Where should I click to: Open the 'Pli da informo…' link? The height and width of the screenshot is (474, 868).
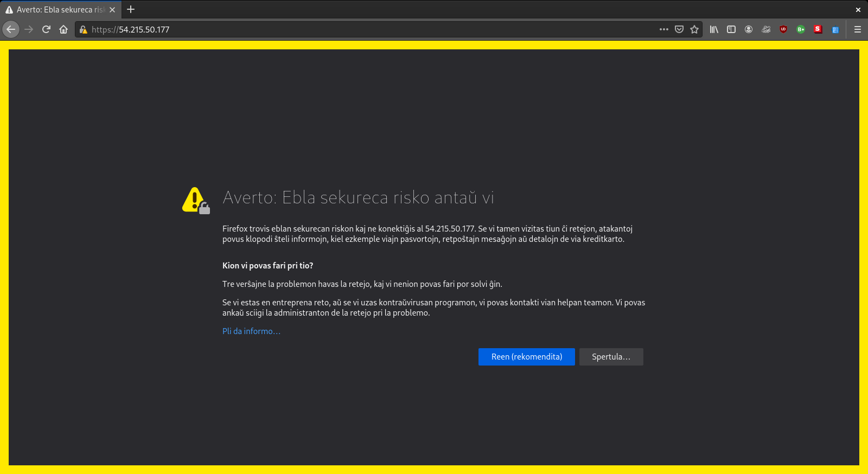251,331
